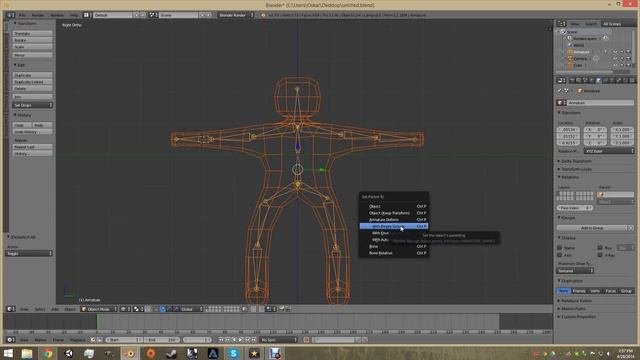Open Steam from the taskbar
This screenshot has width=640, height=360.
pyautogui.click(x=171, y=353)
